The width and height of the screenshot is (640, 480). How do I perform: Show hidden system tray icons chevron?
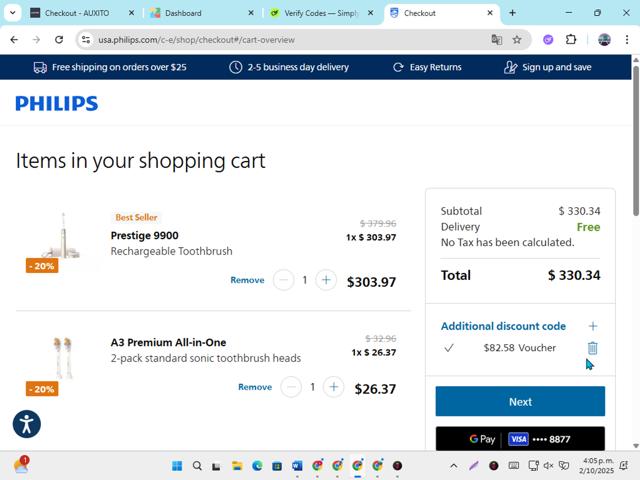click(453, 466)
